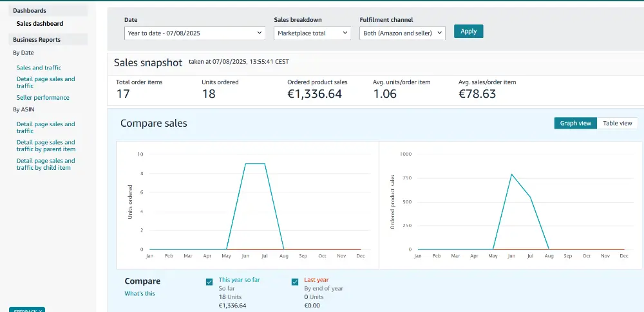This screenshot has height=312, width=644.
Task: Click the Feedback button at bottom left
Action: (x=27, y=309)
